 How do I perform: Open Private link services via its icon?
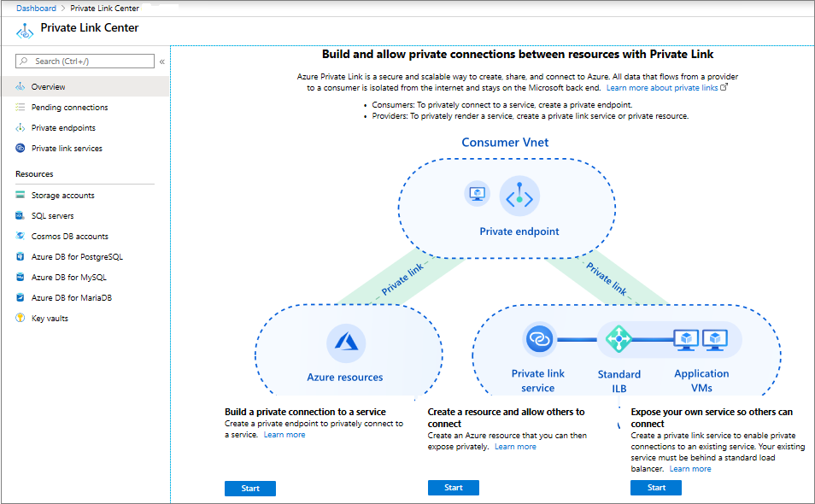[x=19, y=148]
